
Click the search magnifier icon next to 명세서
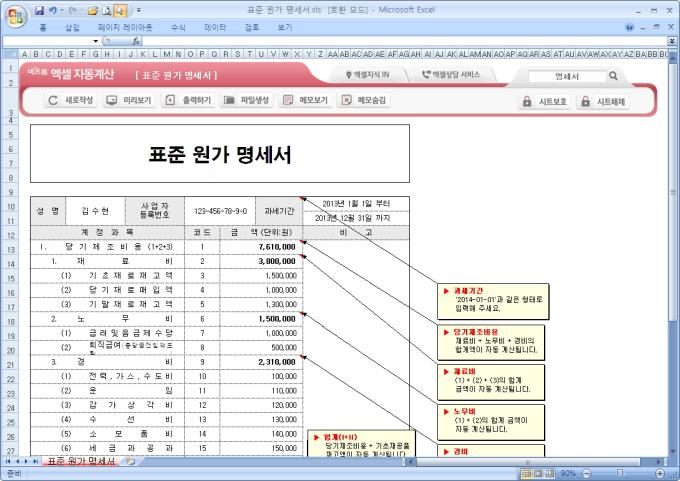(613, 75)
